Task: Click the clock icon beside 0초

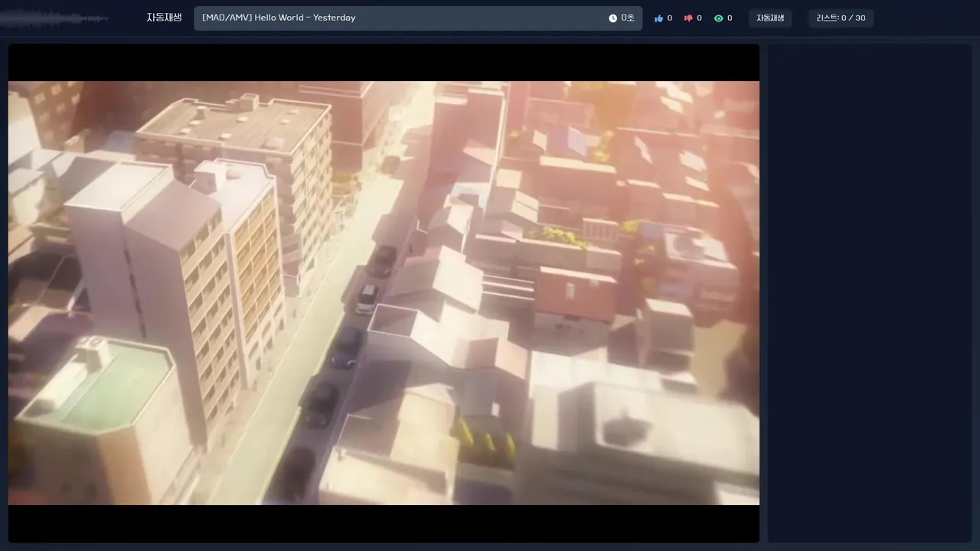Action: [x=612, y=18]
